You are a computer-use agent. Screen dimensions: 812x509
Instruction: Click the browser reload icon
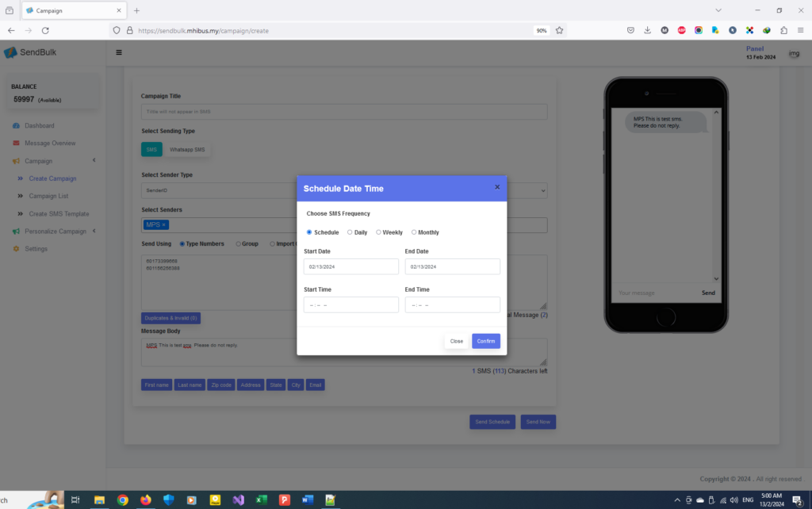click(x=45, y=30)
